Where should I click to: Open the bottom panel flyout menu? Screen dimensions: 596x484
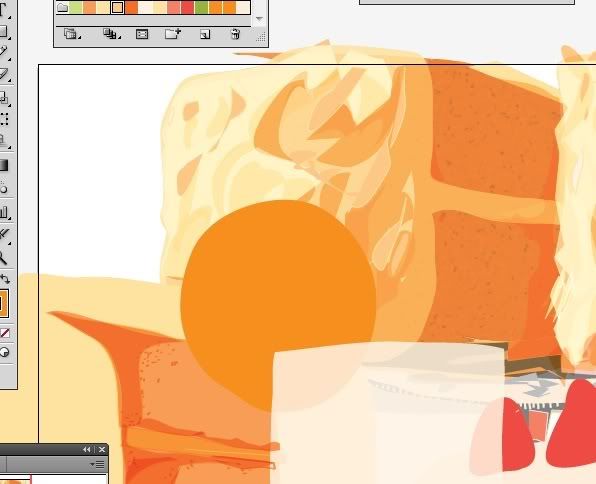pos(98,465)
